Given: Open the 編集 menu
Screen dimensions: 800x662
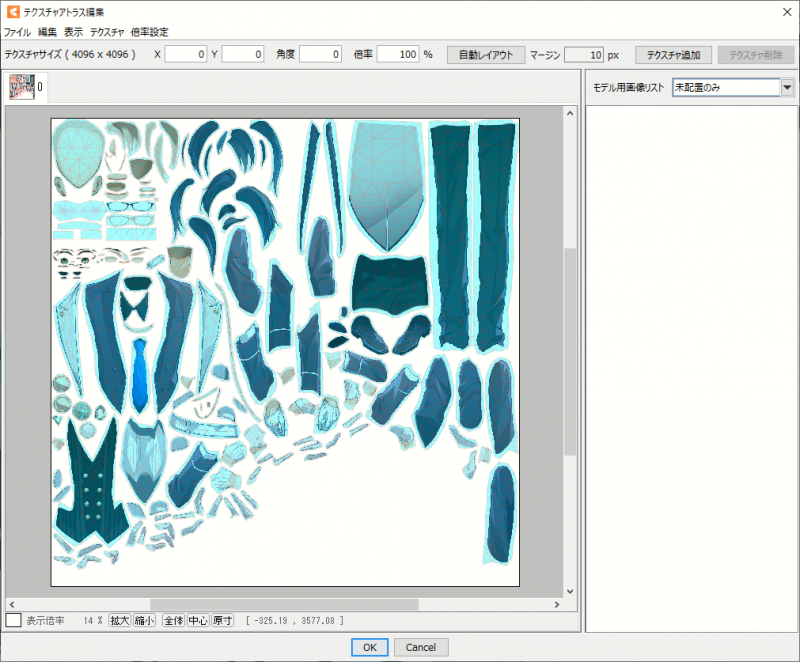Looking at the screenshot, I should [47, 32].
